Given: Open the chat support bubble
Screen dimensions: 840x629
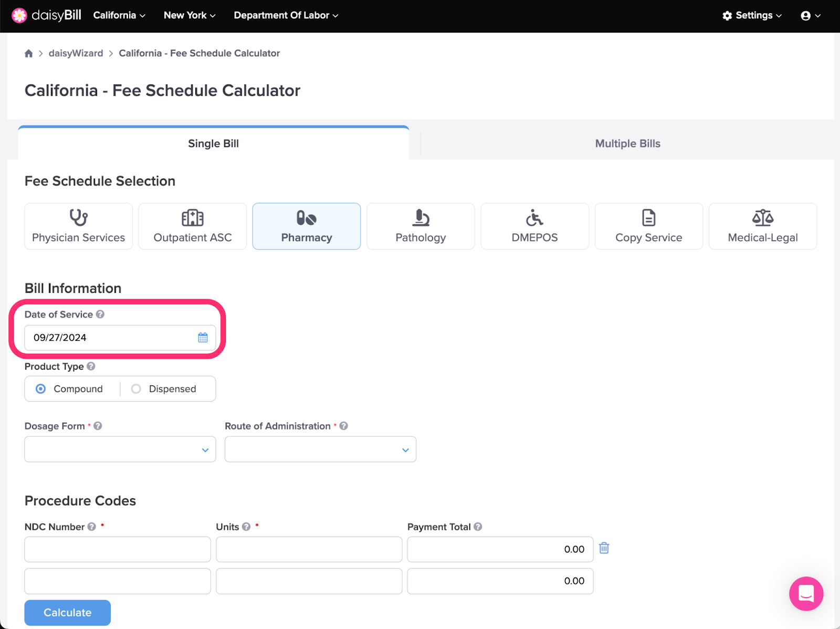Looking at the screenshot, I should coord(806,594).
